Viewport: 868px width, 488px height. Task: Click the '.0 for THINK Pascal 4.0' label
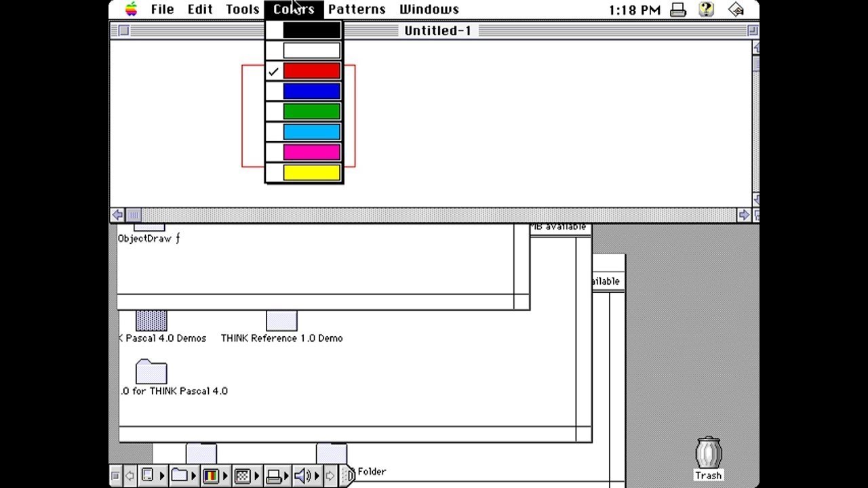(174, 391)
